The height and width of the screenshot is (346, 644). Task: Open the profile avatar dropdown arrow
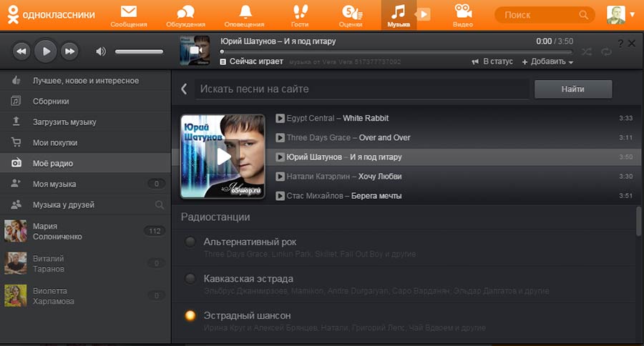(x=633, y=14)
